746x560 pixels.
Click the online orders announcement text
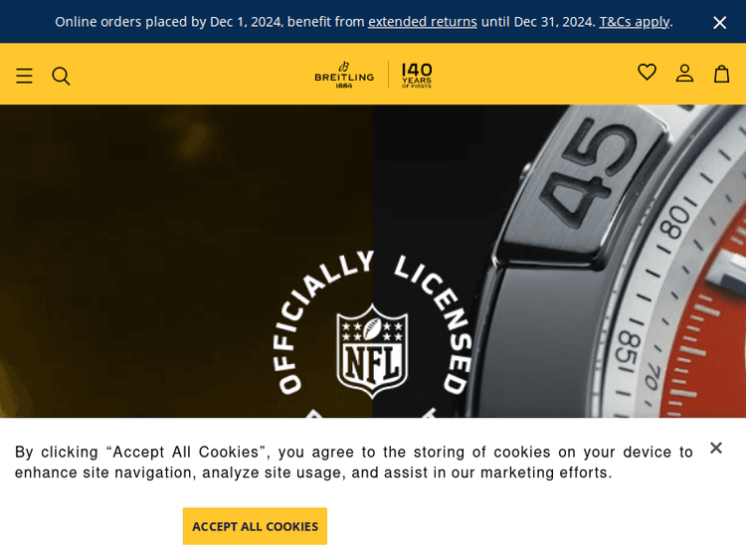coord(209,22)
